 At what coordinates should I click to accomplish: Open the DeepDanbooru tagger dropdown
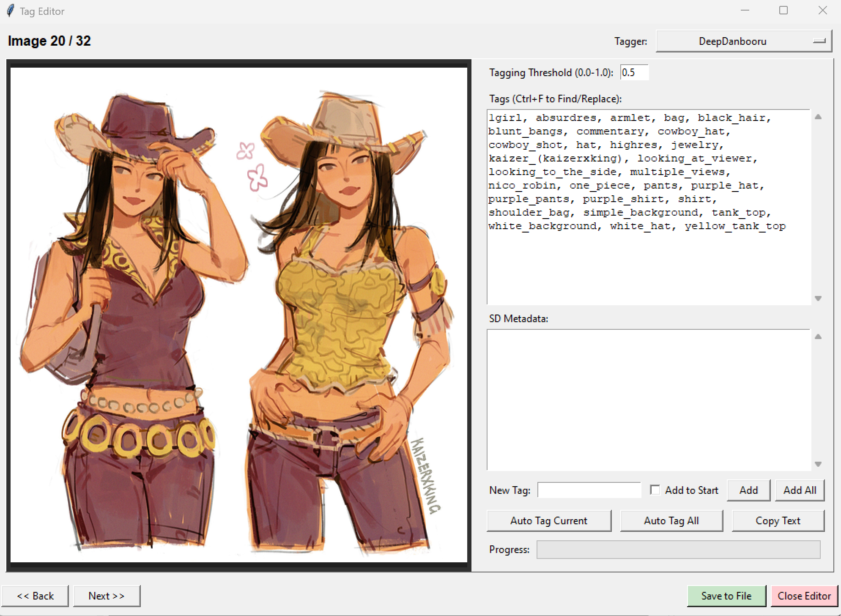point(743,41)
